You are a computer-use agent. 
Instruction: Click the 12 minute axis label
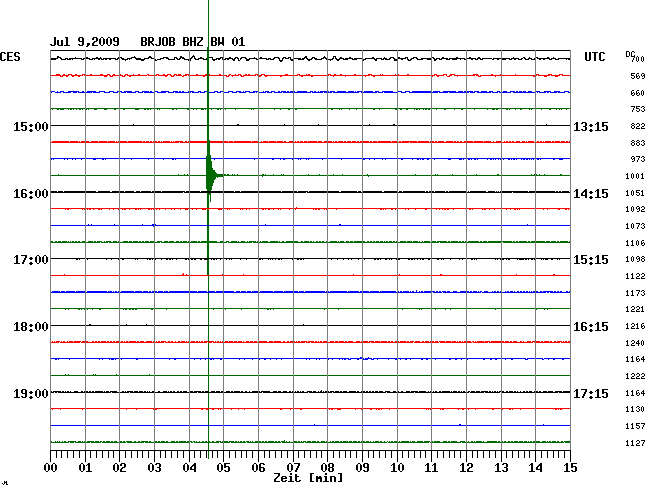pos(466,467)
